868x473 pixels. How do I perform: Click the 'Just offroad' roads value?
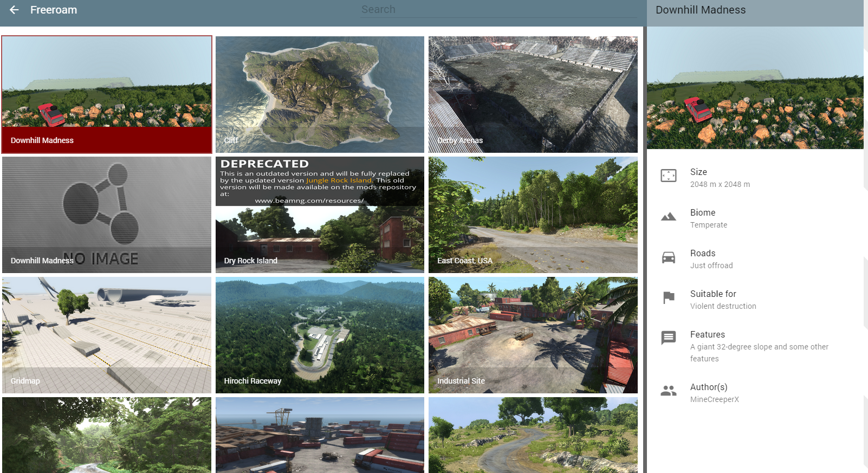pos(711,265)
